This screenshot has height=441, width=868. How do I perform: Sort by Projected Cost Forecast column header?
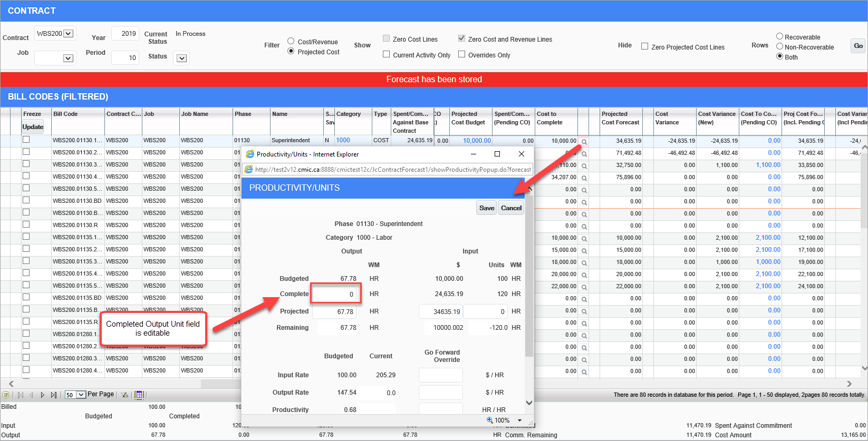[620, 118]
